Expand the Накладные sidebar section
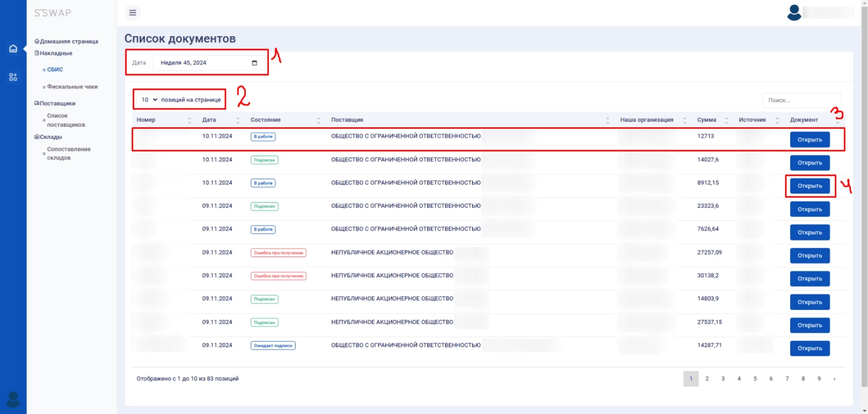Screen dimensions: 868x414 (56, 53)
